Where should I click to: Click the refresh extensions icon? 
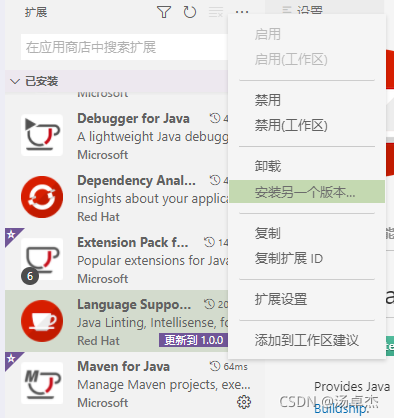190,12
